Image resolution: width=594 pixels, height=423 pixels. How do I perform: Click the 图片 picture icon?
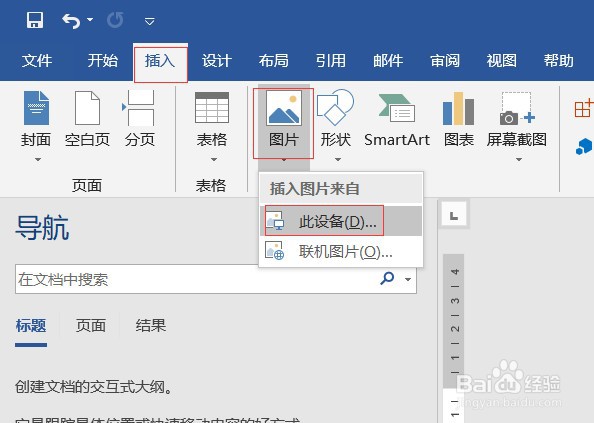[x=284, y=108]
